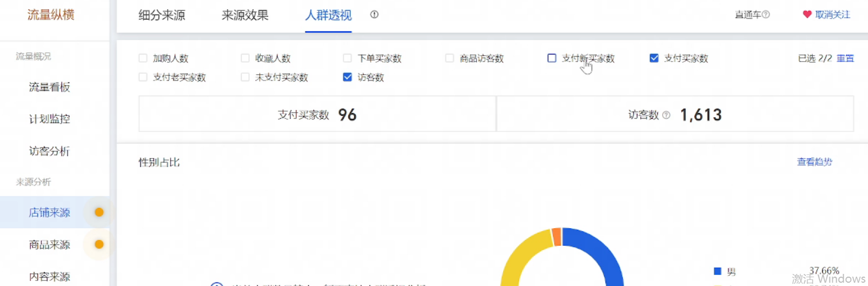Click the 直通车 link
The width and height of the screenshot is (868, 286).
(748, 15)
